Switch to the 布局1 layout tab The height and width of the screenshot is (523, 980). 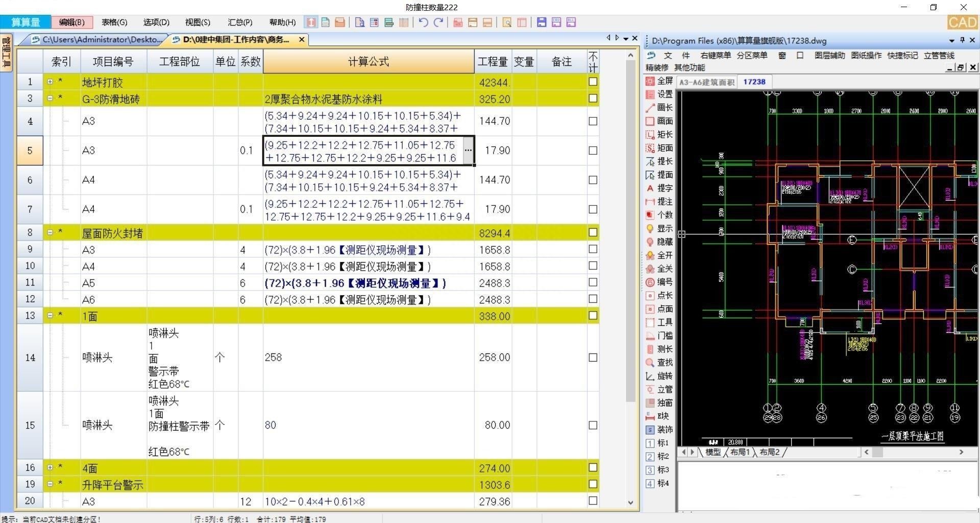pyautogui.click(x=740, y=452)
